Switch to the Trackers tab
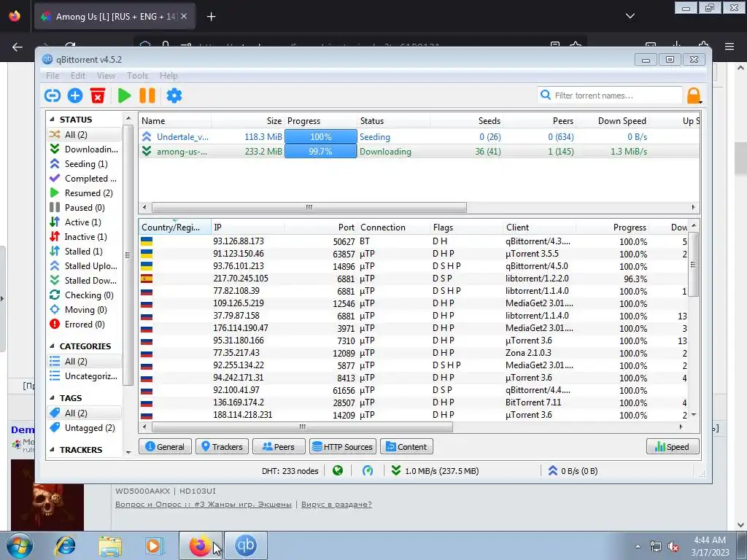Image resolution: width=747 pixels, height=560 pixels. point(222,447)
